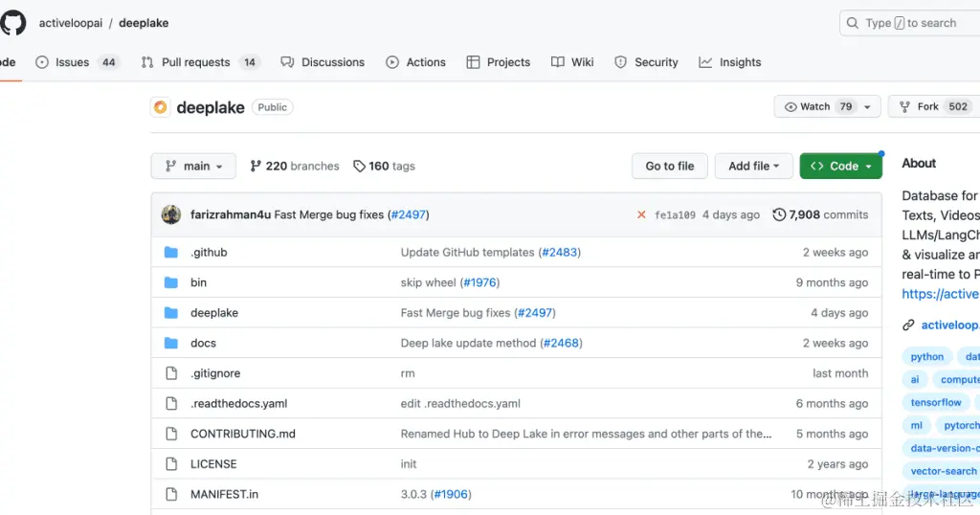Click the GitHub logo icon

coord(13,23)
